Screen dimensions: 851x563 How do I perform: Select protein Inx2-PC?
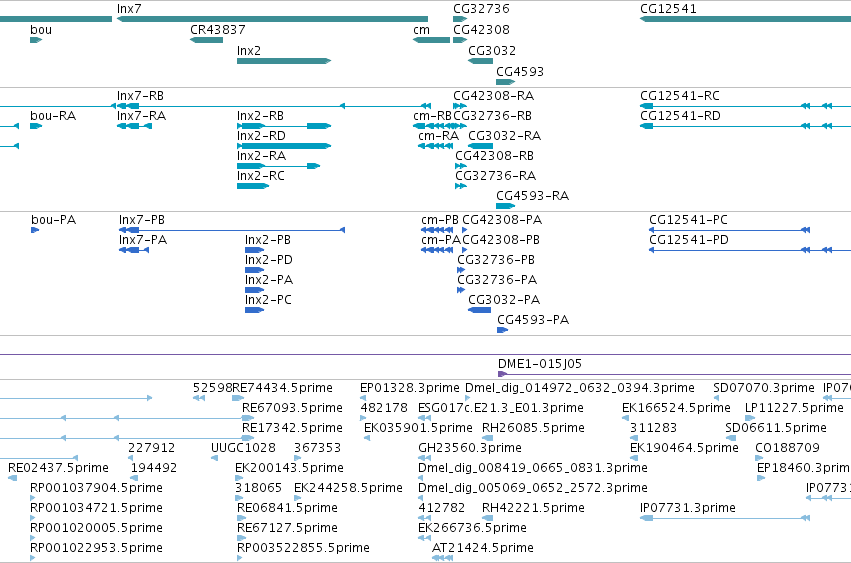(x=268, y=300)
